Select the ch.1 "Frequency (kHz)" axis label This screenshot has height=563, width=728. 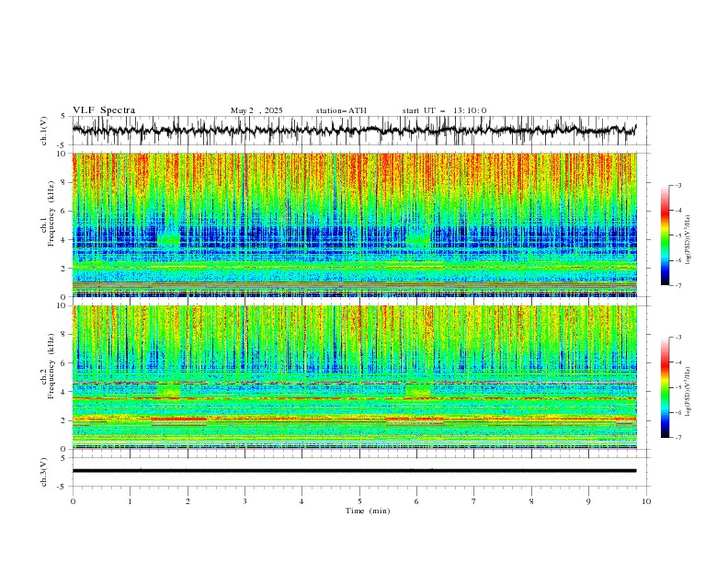point(51,212)
